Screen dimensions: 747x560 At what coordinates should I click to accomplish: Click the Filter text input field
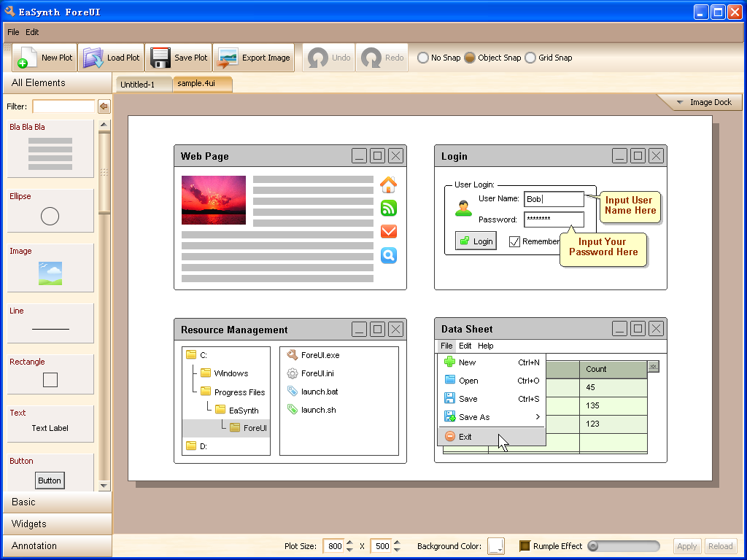(x=63, y=106)
